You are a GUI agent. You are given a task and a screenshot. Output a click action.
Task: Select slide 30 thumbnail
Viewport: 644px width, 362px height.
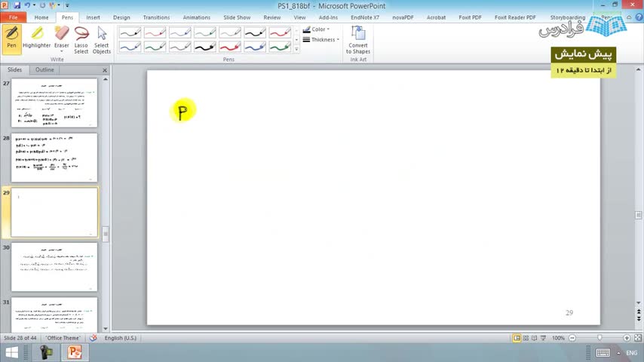tap(54, 267)
